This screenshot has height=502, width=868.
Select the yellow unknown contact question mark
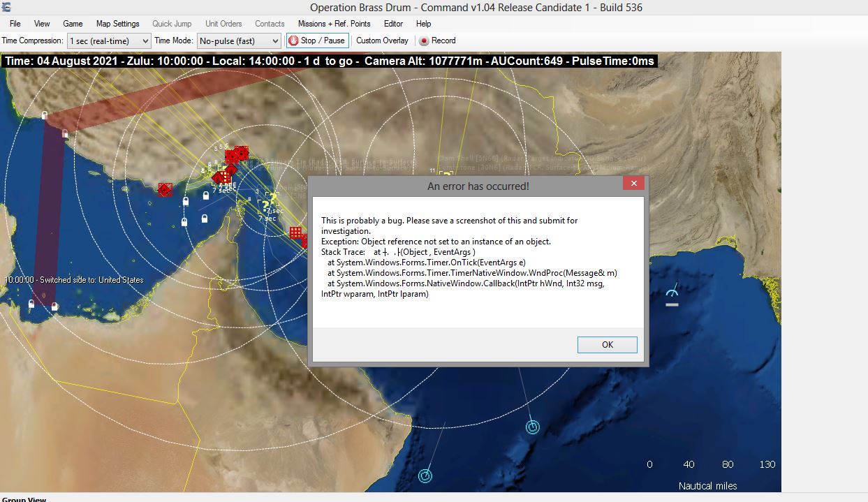(x=265, y=205)
